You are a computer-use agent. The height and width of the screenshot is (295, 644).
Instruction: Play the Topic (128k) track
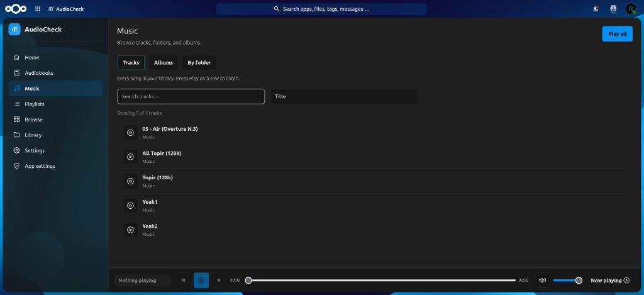point(130,181)
